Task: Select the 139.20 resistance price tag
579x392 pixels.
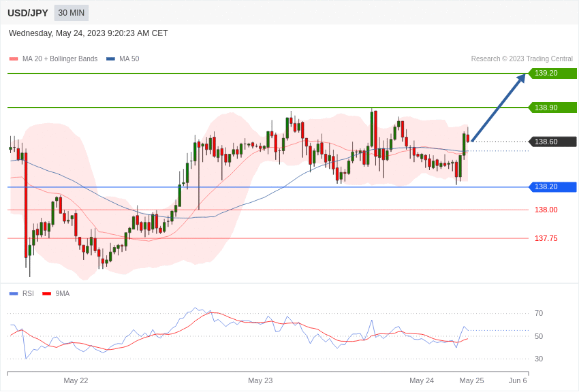Action: tap(553, 73)
